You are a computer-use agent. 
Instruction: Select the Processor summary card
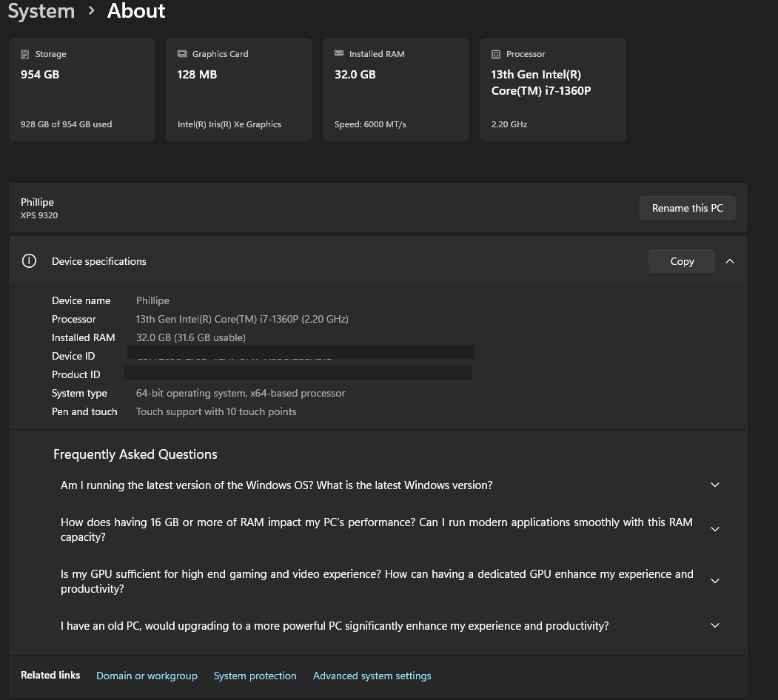tap(552, 89)
